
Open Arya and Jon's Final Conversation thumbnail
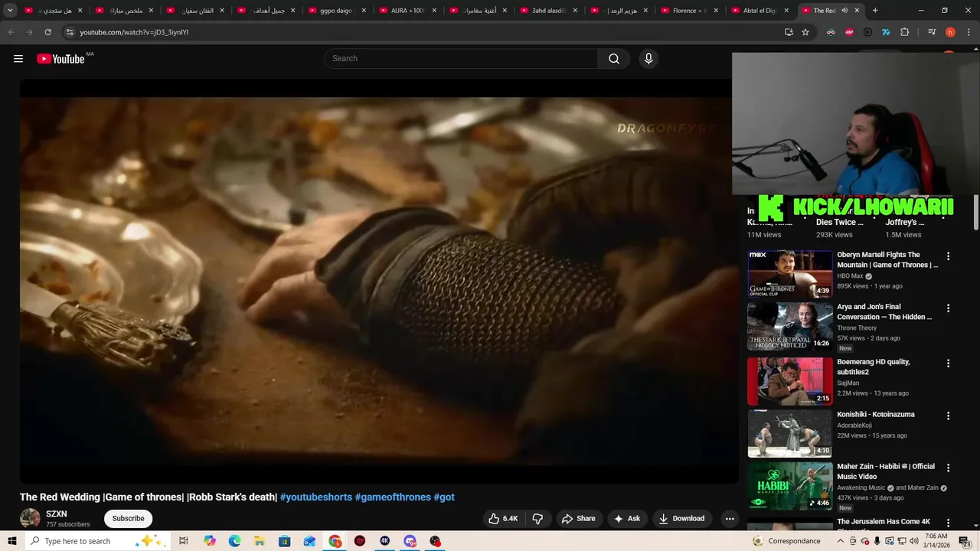click(789, 326)
